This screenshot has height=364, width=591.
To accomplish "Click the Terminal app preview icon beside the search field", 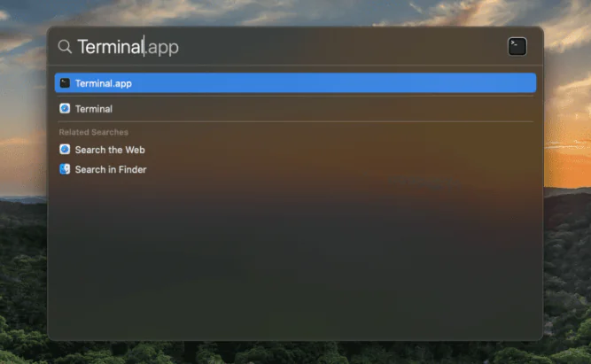I will click(517, 47).
